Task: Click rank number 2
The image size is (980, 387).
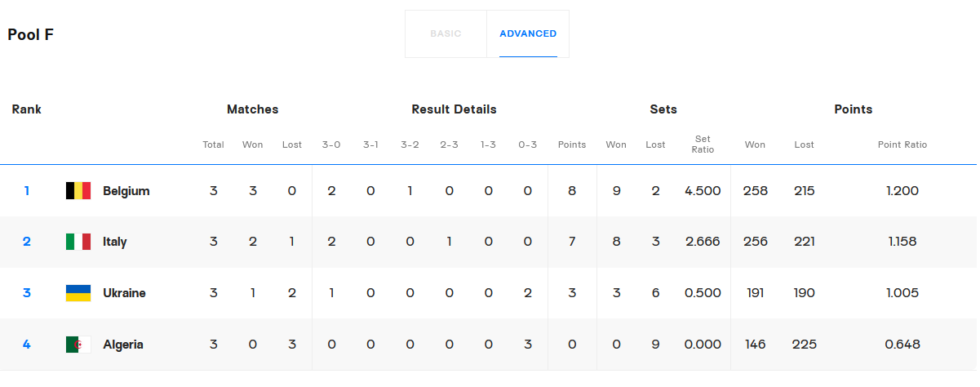Action: click(27, 242)
